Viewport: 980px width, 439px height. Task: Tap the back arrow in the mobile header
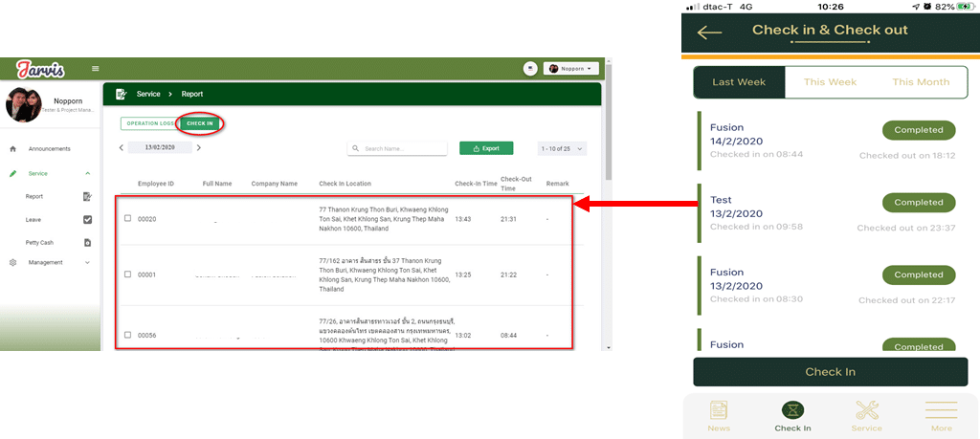click(x=709, y=33)
